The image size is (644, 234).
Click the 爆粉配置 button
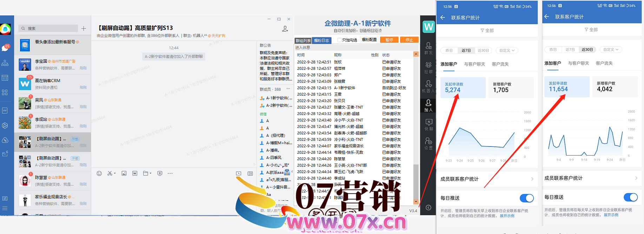369,40
